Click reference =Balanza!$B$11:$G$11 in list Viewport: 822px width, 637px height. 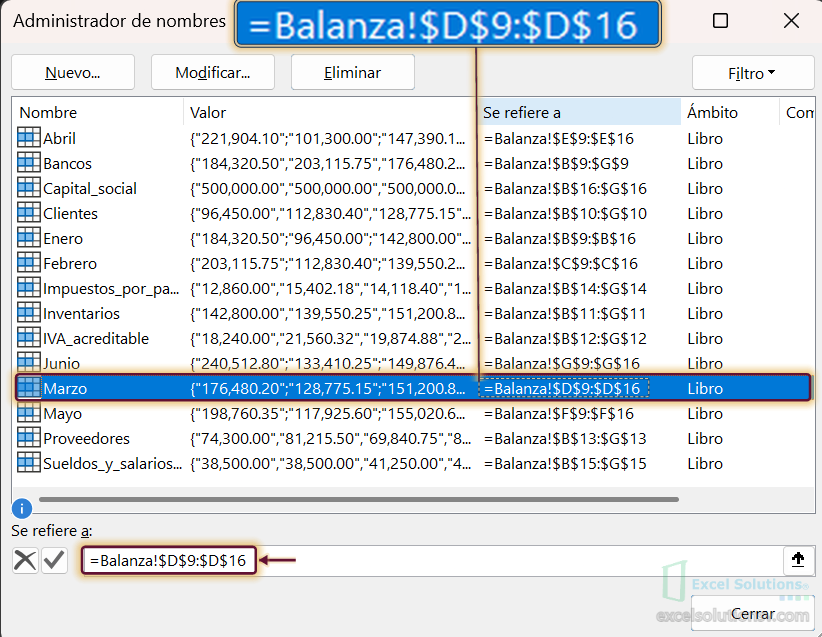pyautogui.click(x=565, y=314)
